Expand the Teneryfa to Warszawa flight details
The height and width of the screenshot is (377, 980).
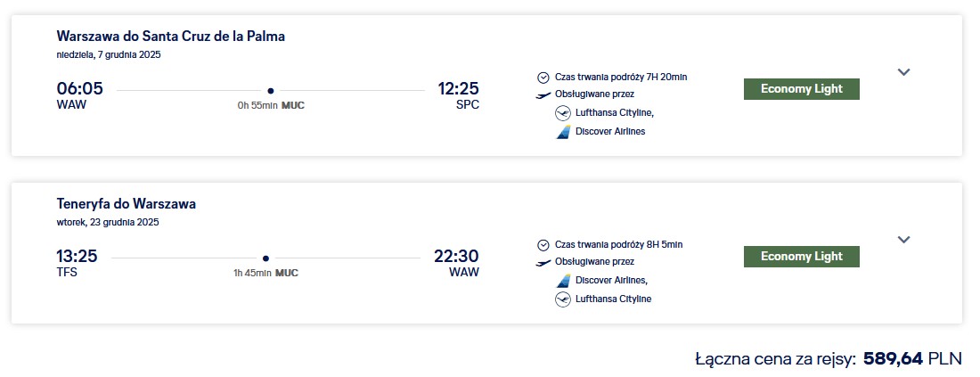[x=903, y=240]
